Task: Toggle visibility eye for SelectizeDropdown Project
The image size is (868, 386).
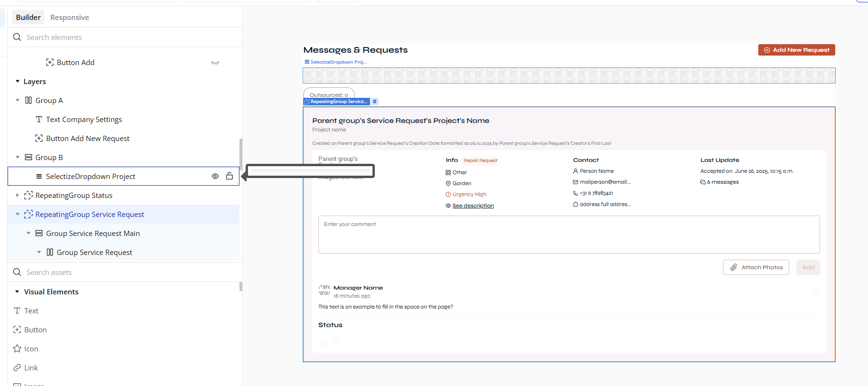Action: 215,176
